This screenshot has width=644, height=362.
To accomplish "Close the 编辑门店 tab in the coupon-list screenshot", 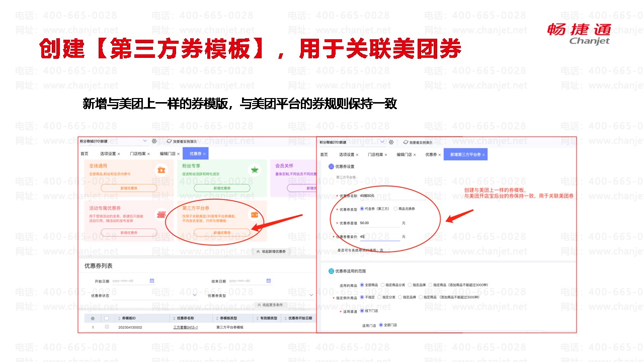I will (178, 154).
